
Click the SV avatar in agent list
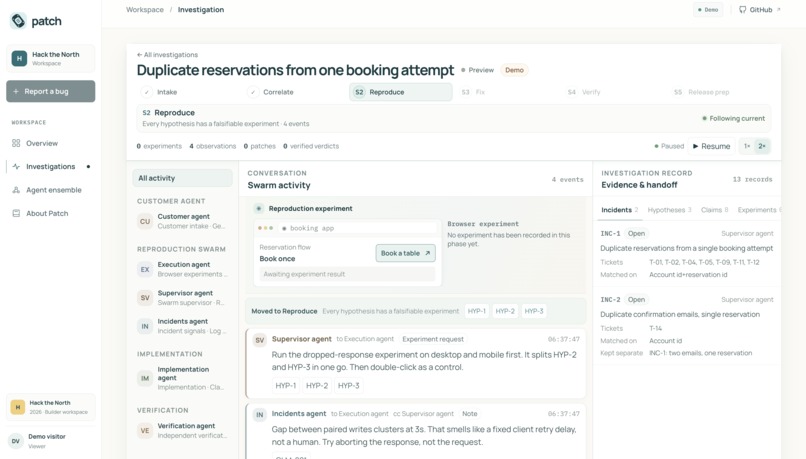click(x=145, y=298)
